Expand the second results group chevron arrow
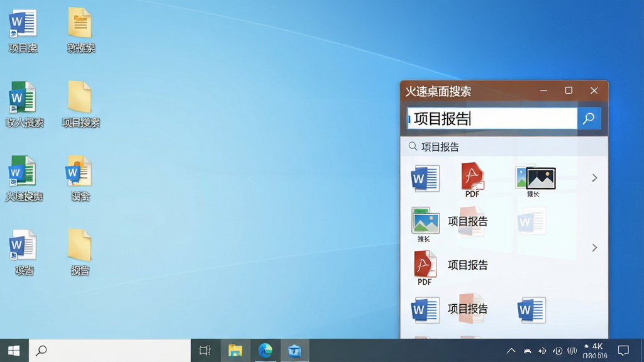This screenshot has height=362, width=644. [x=594, y=248]
